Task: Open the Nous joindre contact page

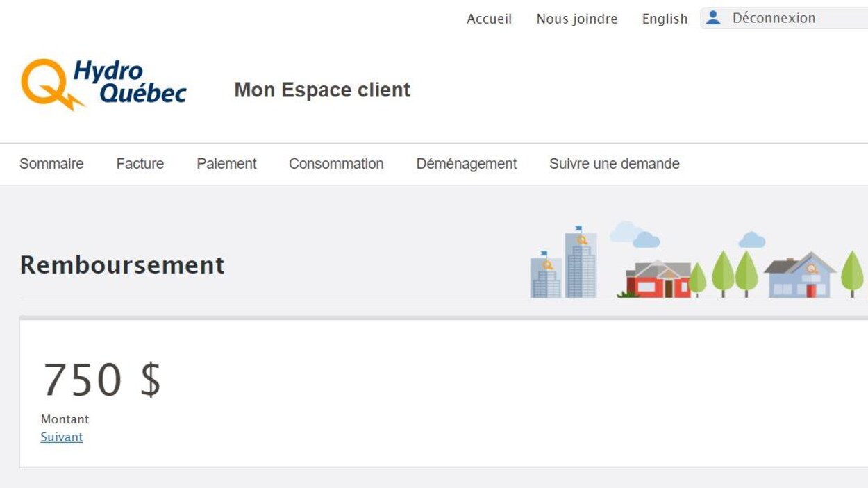Action: tap(576, 19)
